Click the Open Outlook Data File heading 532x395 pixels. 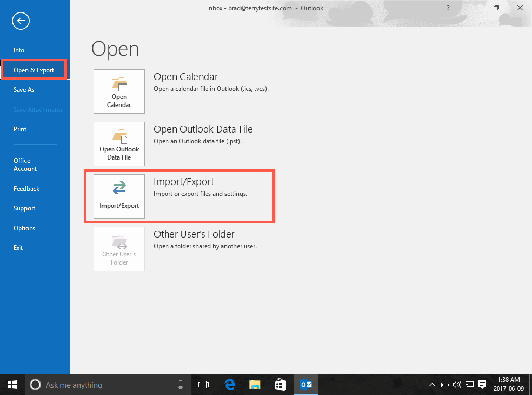(203, 129)
